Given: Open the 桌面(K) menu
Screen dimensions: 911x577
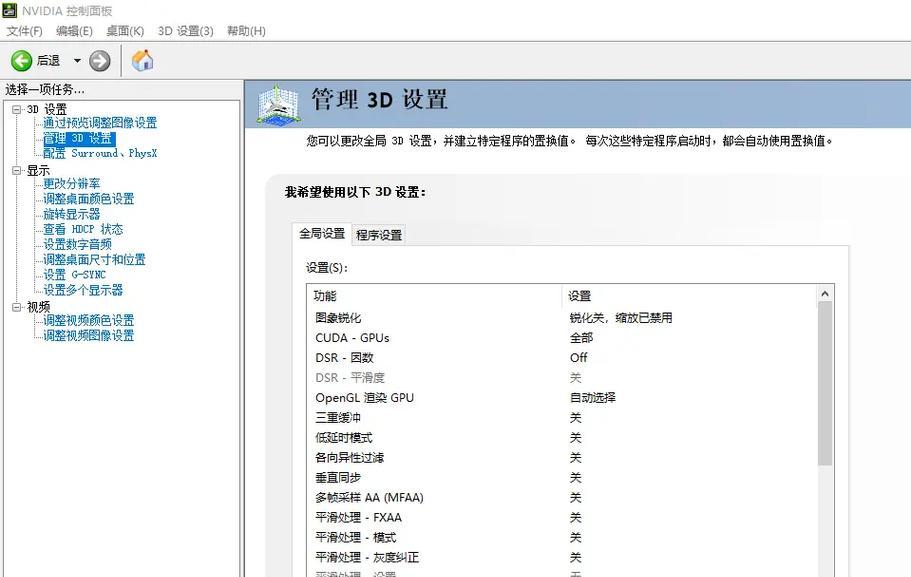Looking at the screenshot, I should (x=125, y=31).
